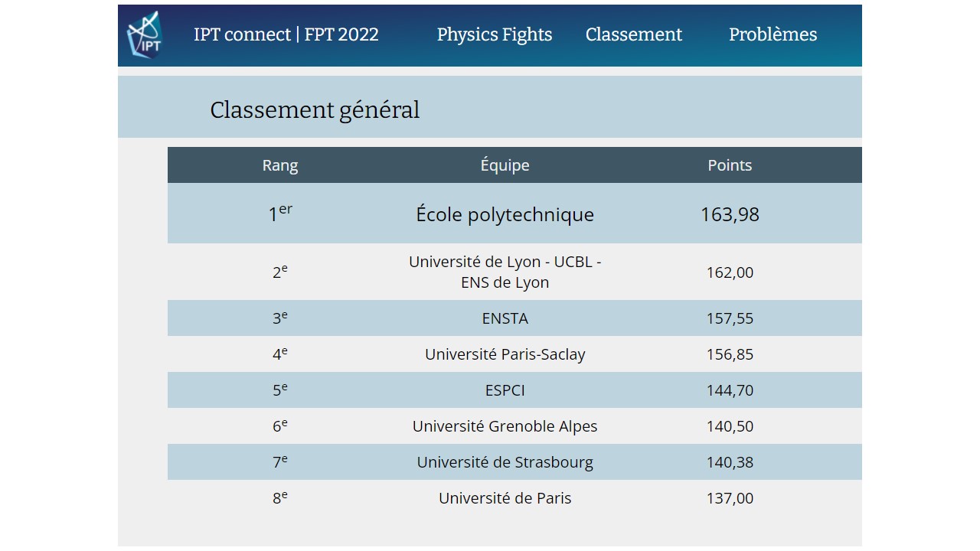The width and height of the screenshot is (980, 551).
Task: Select the Université de Paris team name
Action: [505, 498]
